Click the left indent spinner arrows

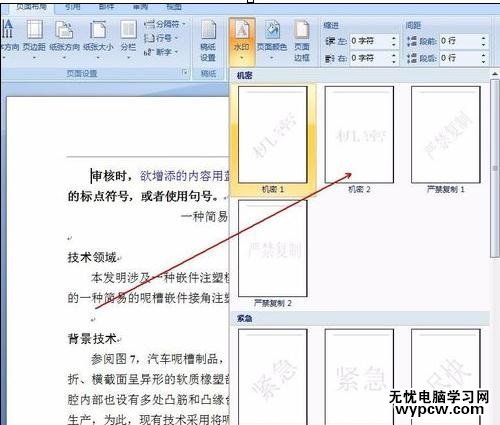394,41
